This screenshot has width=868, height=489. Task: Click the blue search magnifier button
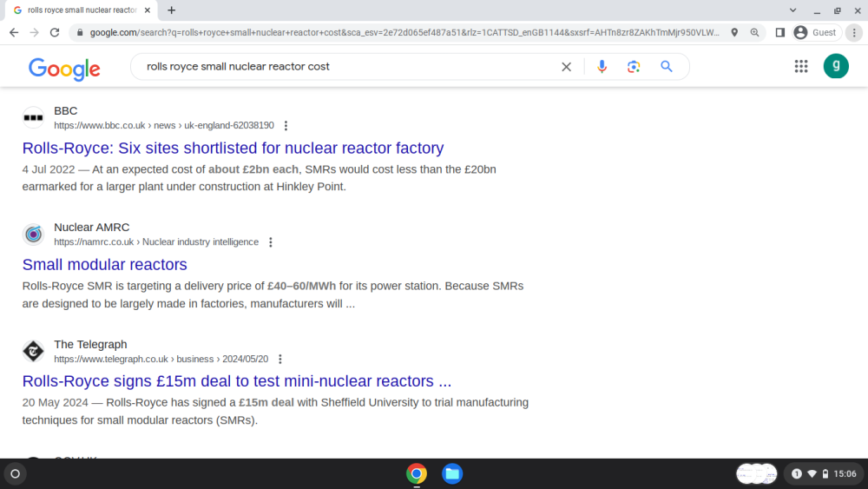pos(667,67)
